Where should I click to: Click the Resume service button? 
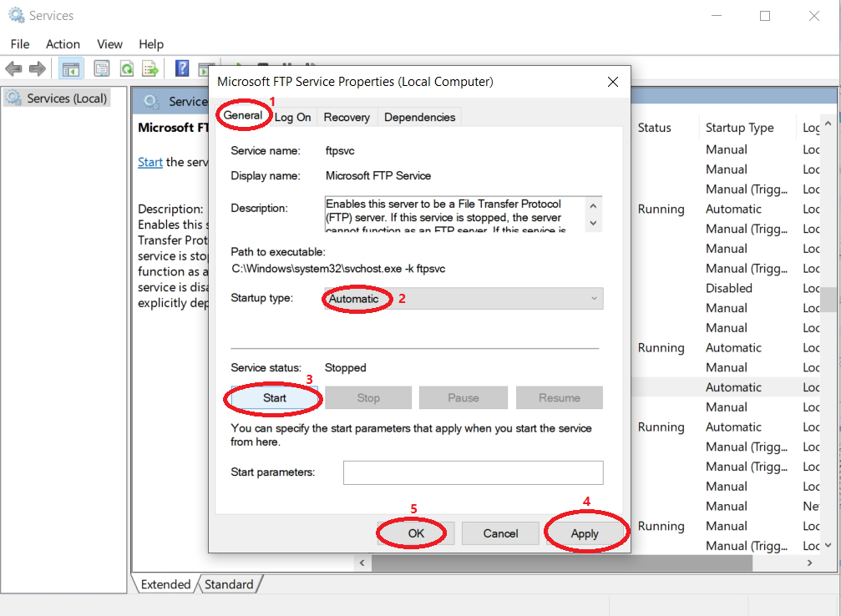[x=560, y=398]
